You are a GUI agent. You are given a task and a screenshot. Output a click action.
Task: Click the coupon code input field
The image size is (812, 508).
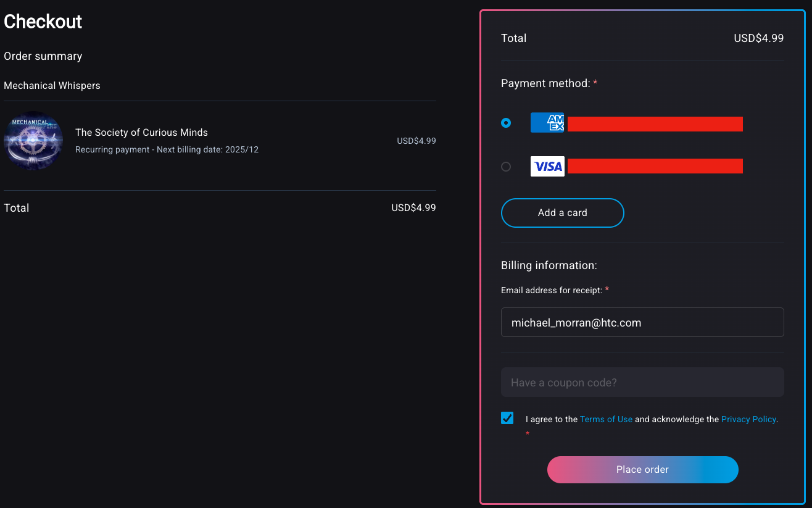(x=642, y=383)
